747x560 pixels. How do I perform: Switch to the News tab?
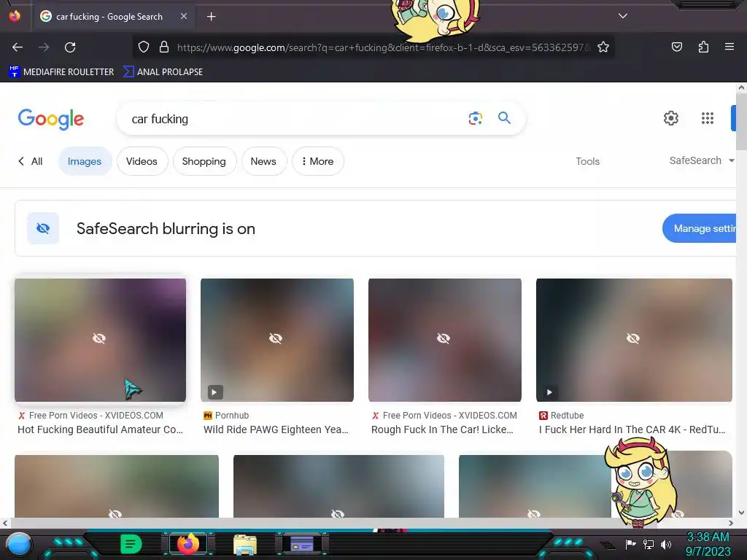click(263, 161)
